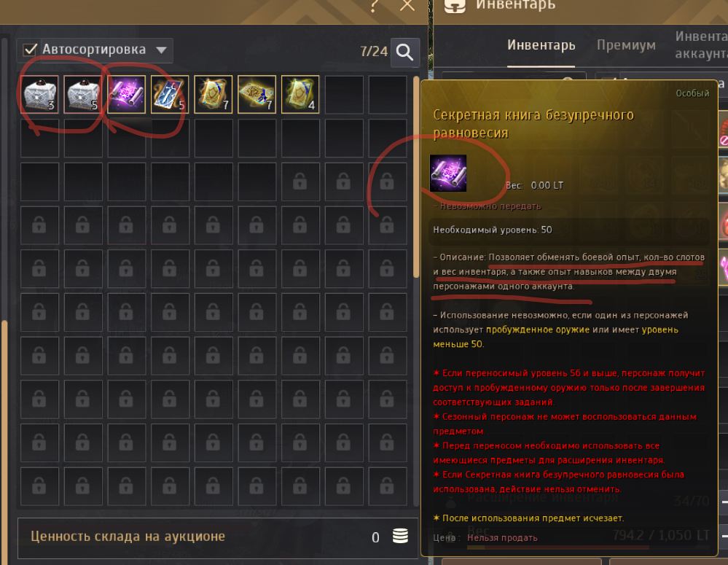728x565 pixels.
Task: Click the first locked storage slot
Action: pos(300,182)
